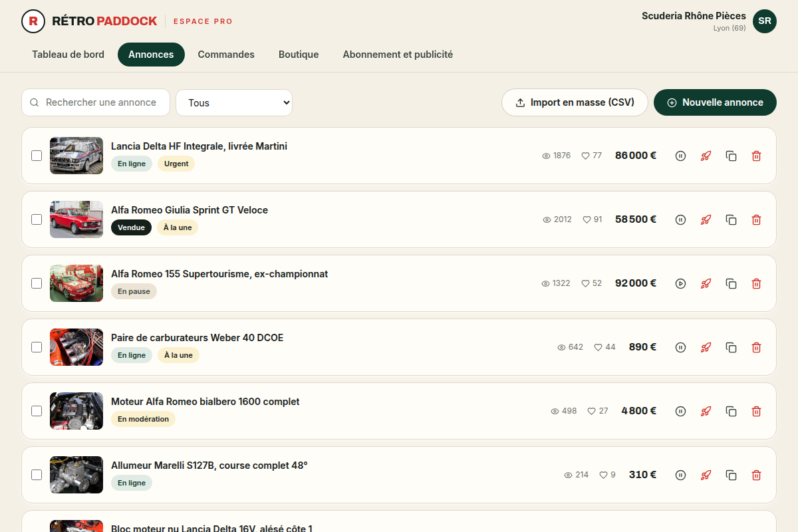
Task: Delete the Allumeur Marelli S127B listing
Action: 756,475
